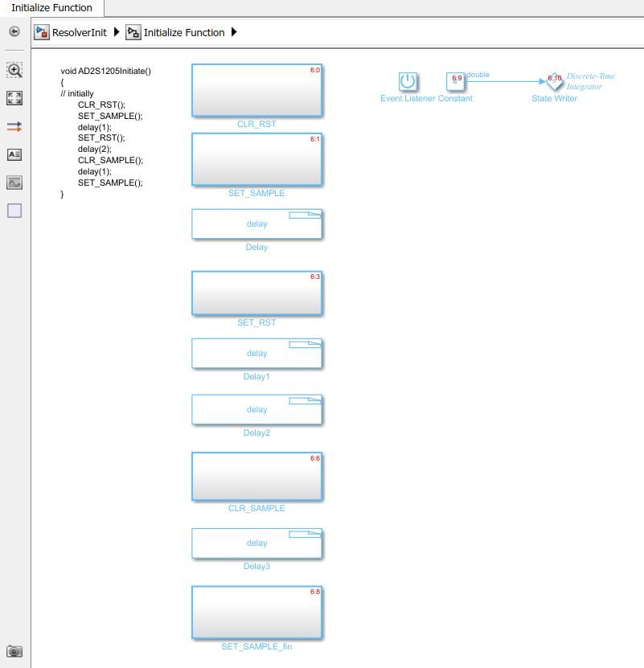This screenshot has width=644, height=668.
Task: Click the SET_SAMPLE block name label
Action: 256,193
